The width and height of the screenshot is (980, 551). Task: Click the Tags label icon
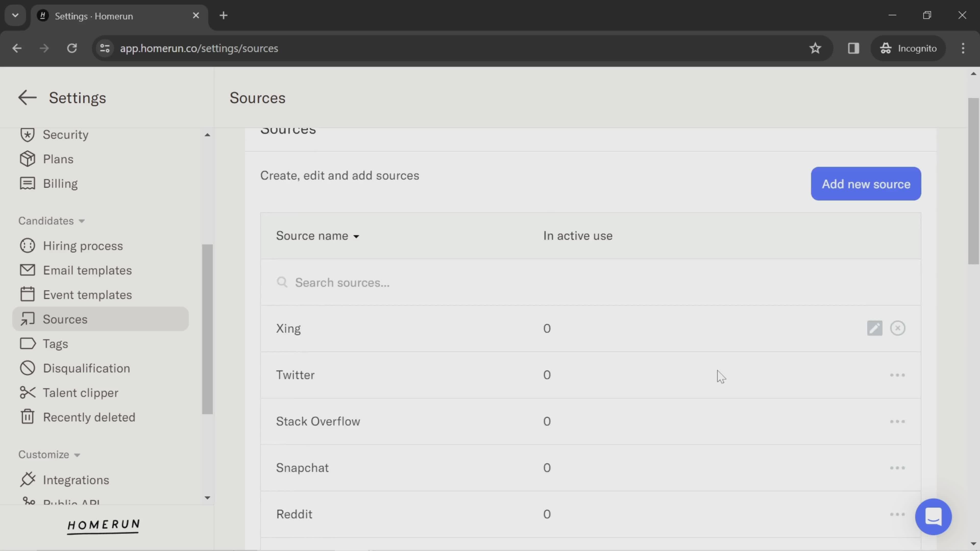pos(27,344)
